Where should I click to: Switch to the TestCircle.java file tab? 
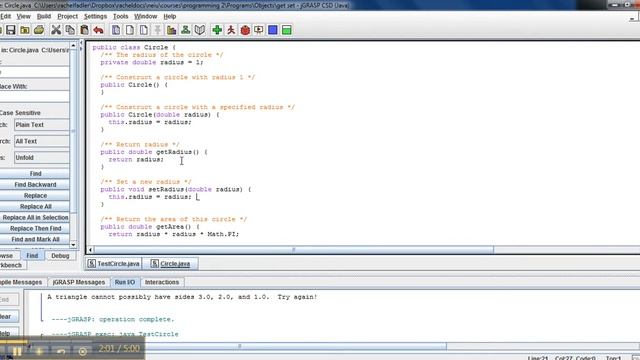(113, 264)
